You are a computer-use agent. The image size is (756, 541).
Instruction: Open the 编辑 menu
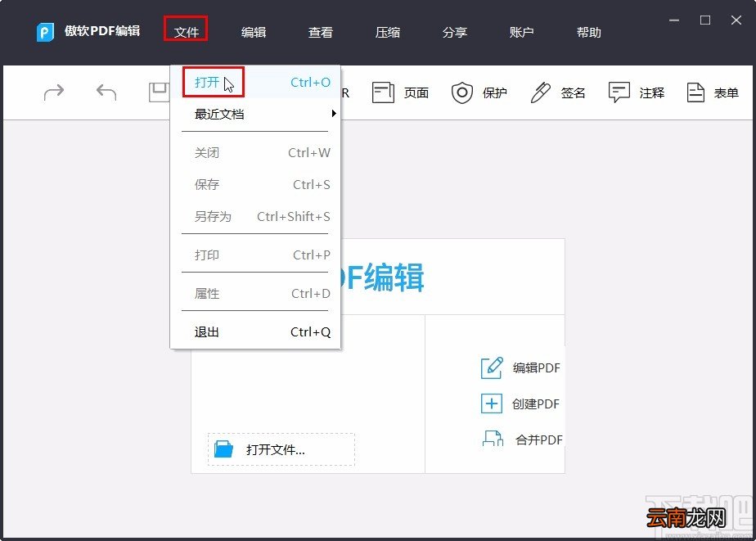pos(254,32)
